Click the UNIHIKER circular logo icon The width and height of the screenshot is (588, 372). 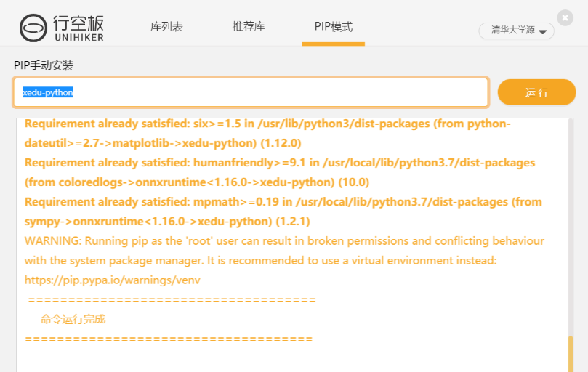(x=33, y=28)
